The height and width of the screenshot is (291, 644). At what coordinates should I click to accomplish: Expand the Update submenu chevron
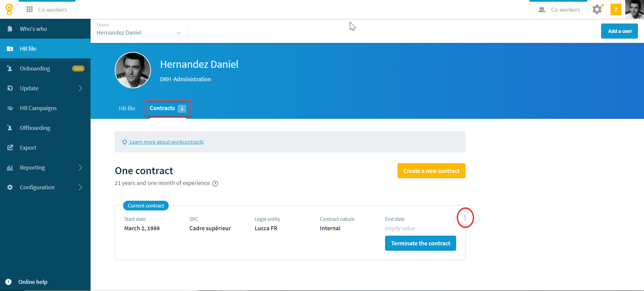pos(80,88)
